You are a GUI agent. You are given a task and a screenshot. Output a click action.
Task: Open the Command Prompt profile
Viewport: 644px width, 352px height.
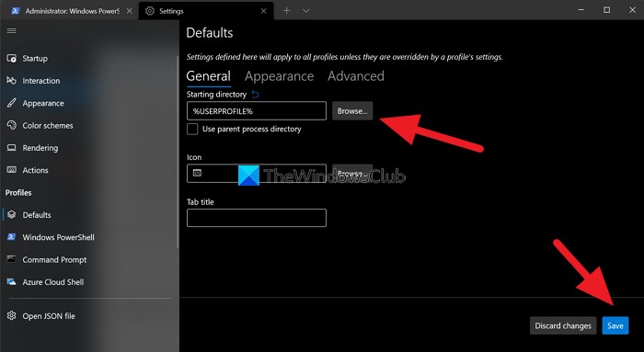pyautogui.click(x=47, y=260)
